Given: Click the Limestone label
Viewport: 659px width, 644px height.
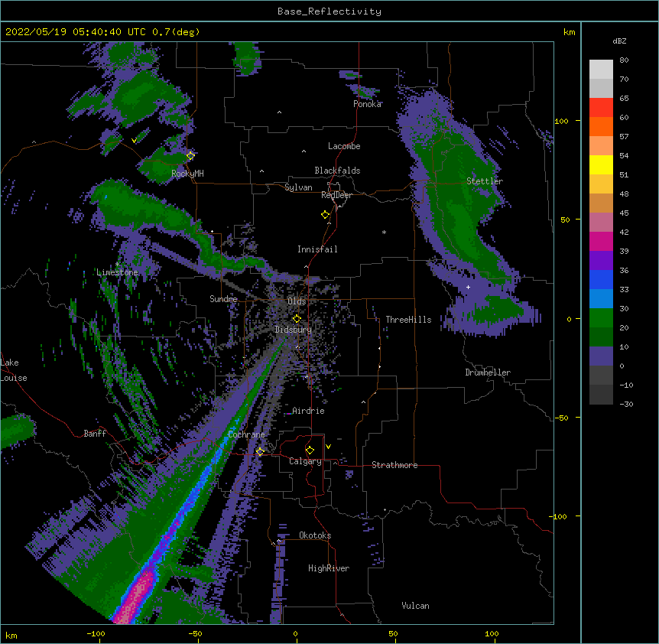Looking at the screenshot, I should pos(117,272).
